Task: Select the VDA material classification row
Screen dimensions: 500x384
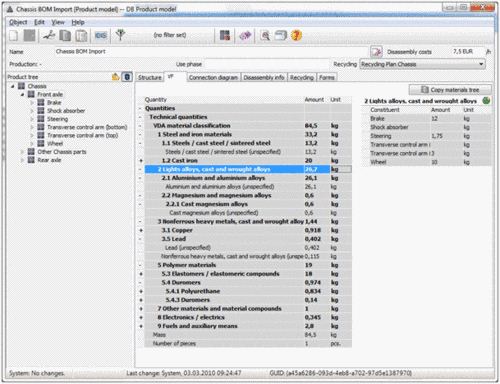Action: click(x=248, y=126)
